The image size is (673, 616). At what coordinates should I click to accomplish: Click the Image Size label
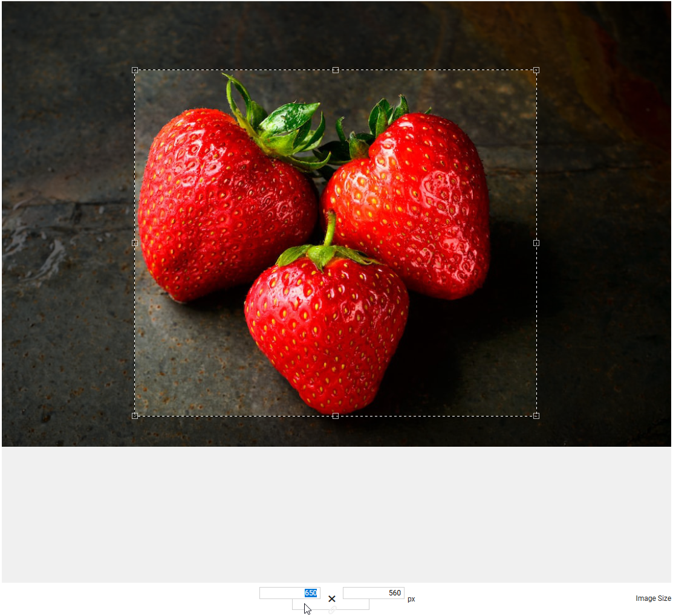point(653,598)
